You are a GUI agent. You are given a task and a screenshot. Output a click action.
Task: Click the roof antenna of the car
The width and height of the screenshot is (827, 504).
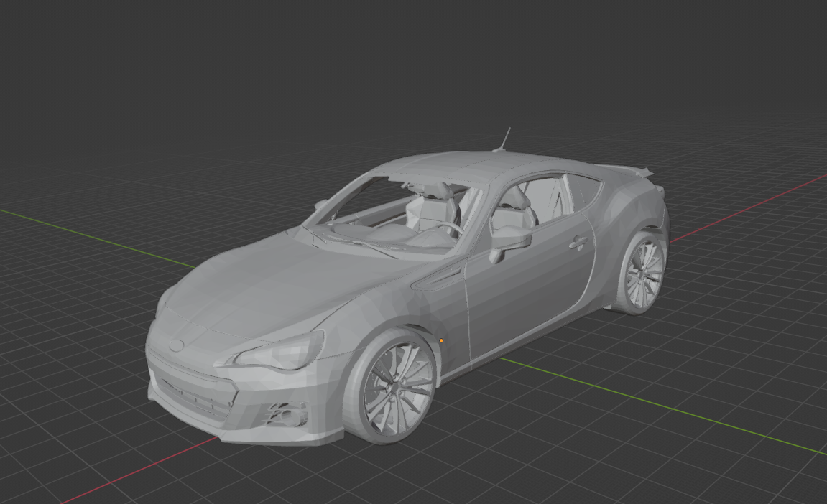tap(504, 139)
